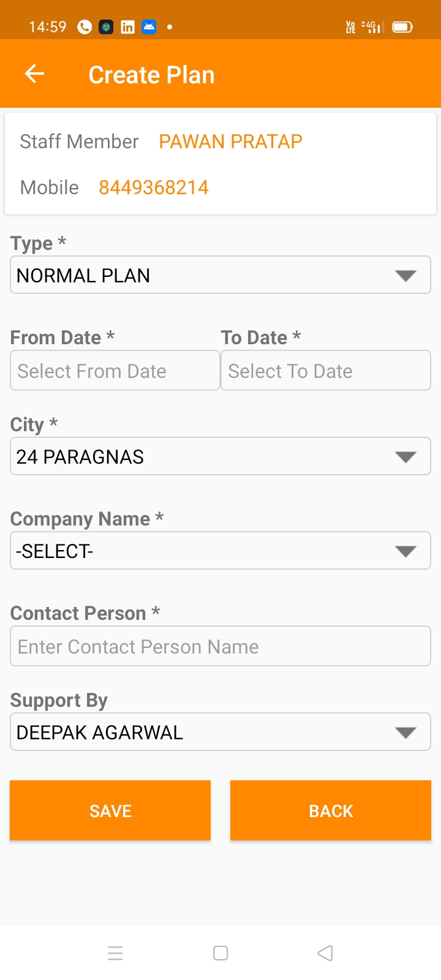Tap the Create Plan title
Screen dimensions: 441x980
coord(151,75)
